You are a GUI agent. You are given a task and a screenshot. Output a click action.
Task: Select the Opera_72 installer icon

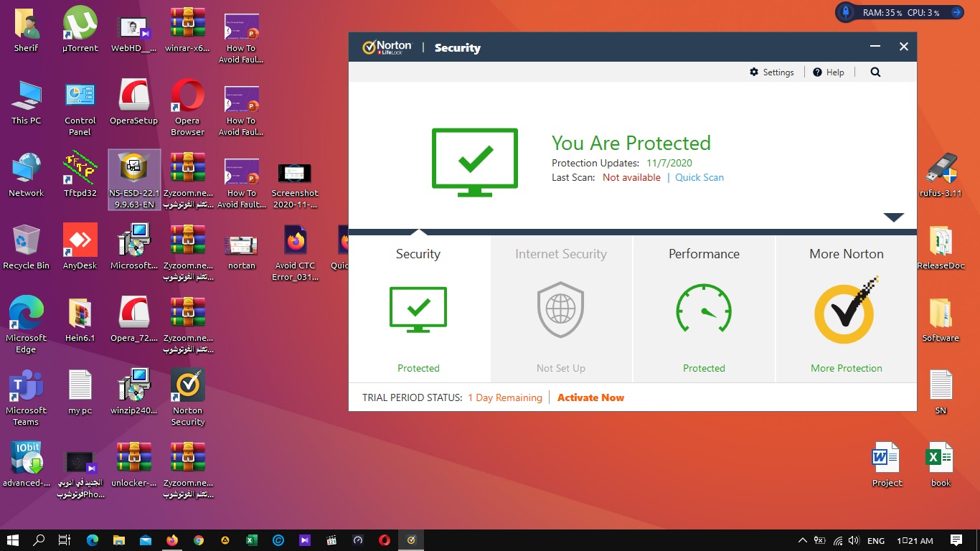[x=134, y=319]
